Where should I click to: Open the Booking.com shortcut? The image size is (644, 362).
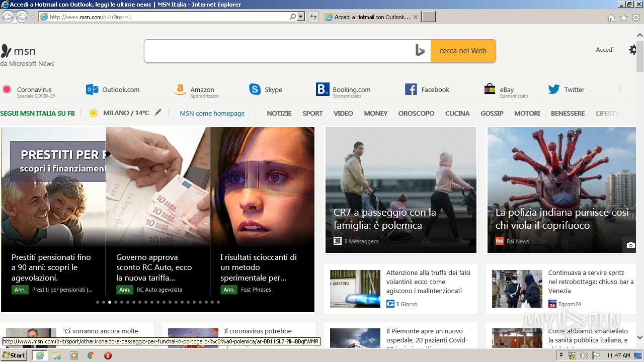[x=343, y=91]
